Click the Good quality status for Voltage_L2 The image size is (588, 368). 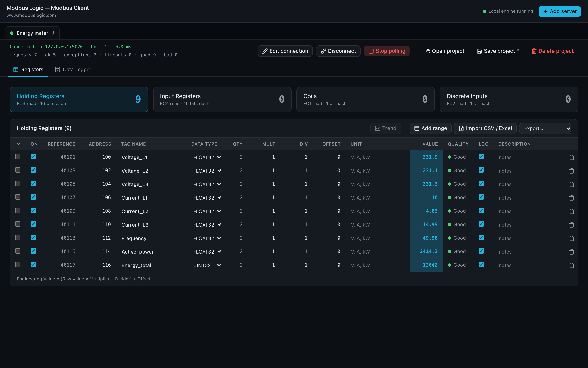pos(457,171)
